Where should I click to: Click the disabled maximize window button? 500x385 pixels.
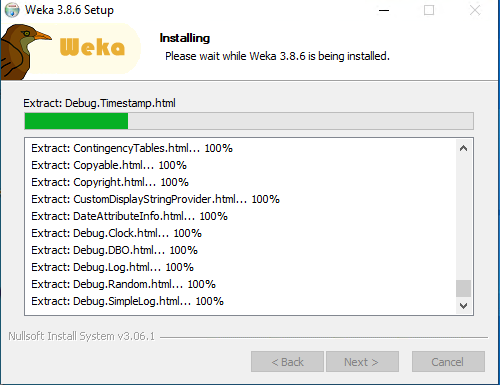[429, 10]
